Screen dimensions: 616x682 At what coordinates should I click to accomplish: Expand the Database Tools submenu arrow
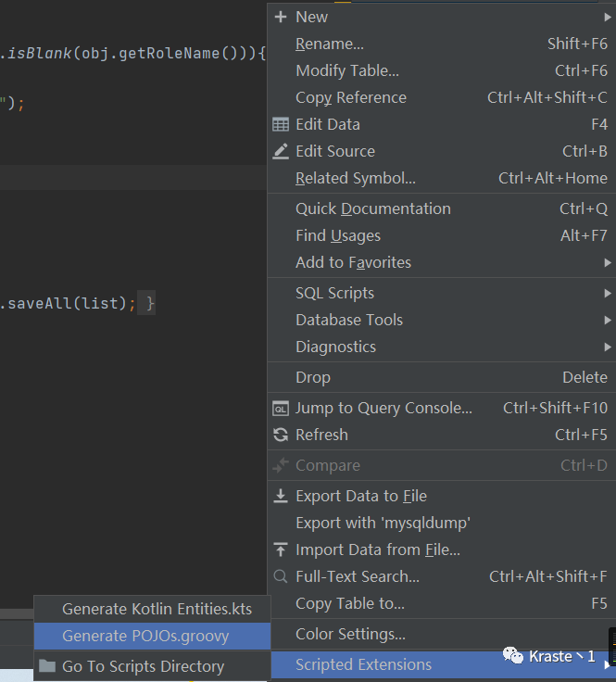[x=608, y=320]
